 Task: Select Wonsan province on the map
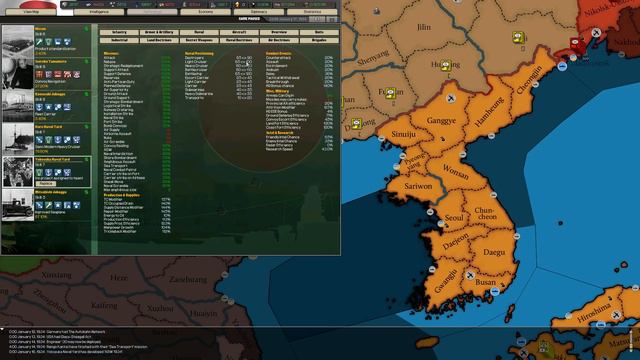[x=456, y=172]
